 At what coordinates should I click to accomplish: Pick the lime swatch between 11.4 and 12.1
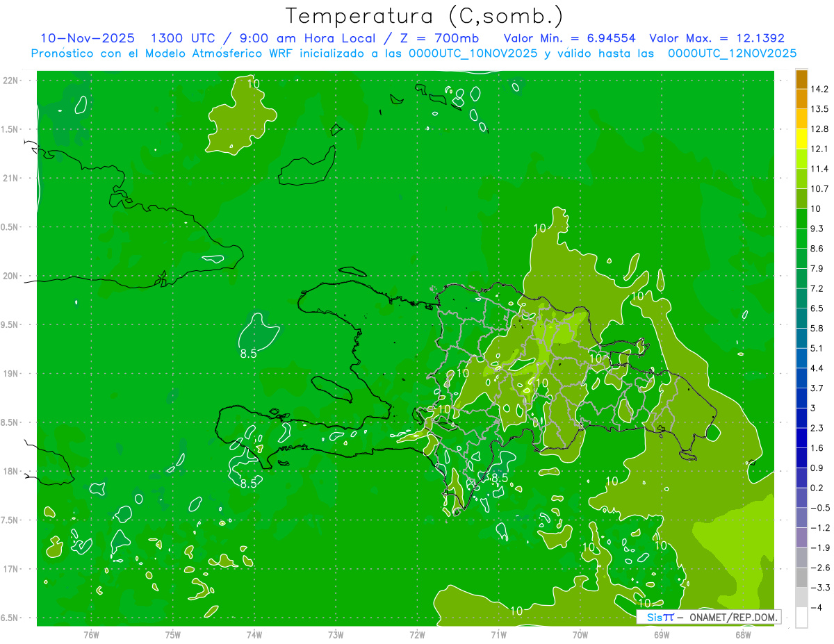pos(801,159)
